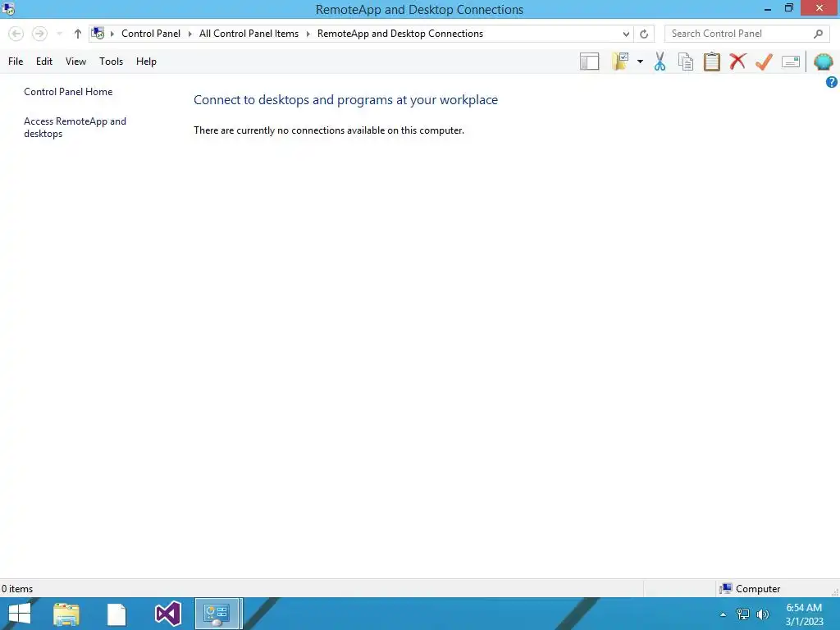Open Help via blue question mark

pos(832,82)
